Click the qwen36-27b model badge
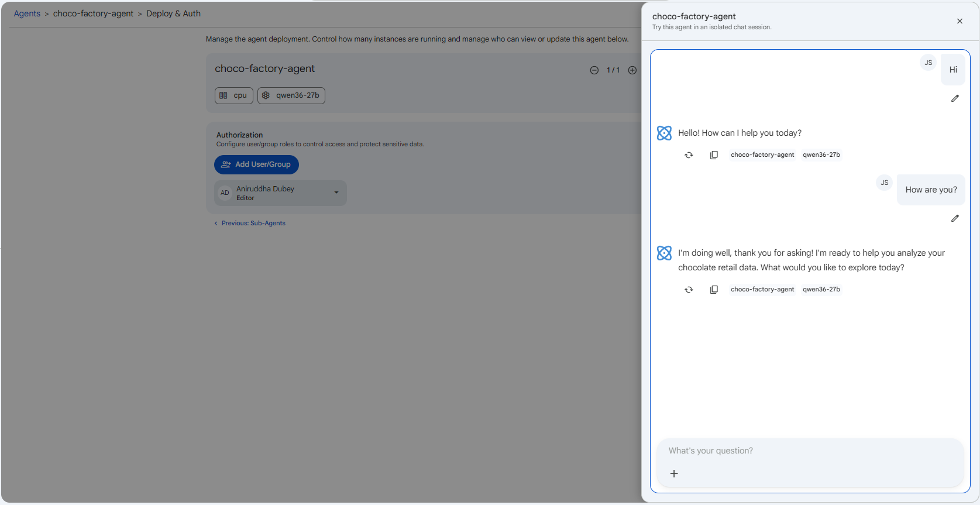This screenshot has width=980, height=505. 291,95
